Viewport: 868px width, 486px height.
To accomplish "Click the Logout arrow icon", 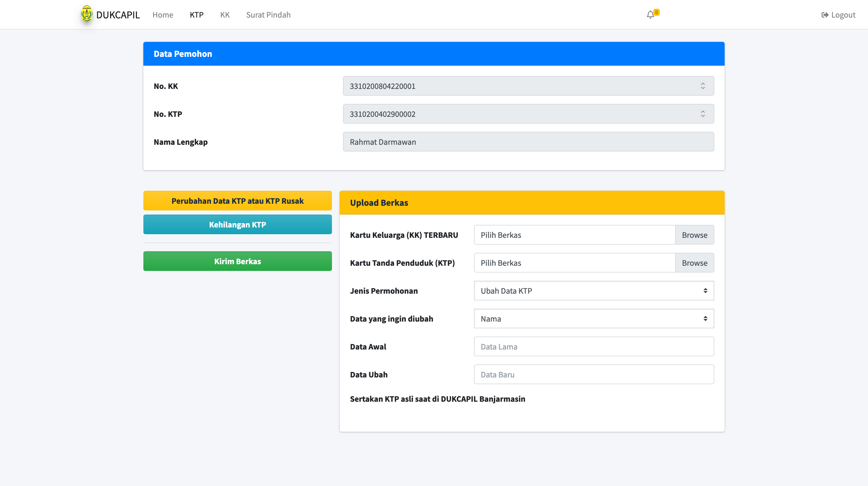I will pos(825,15).
